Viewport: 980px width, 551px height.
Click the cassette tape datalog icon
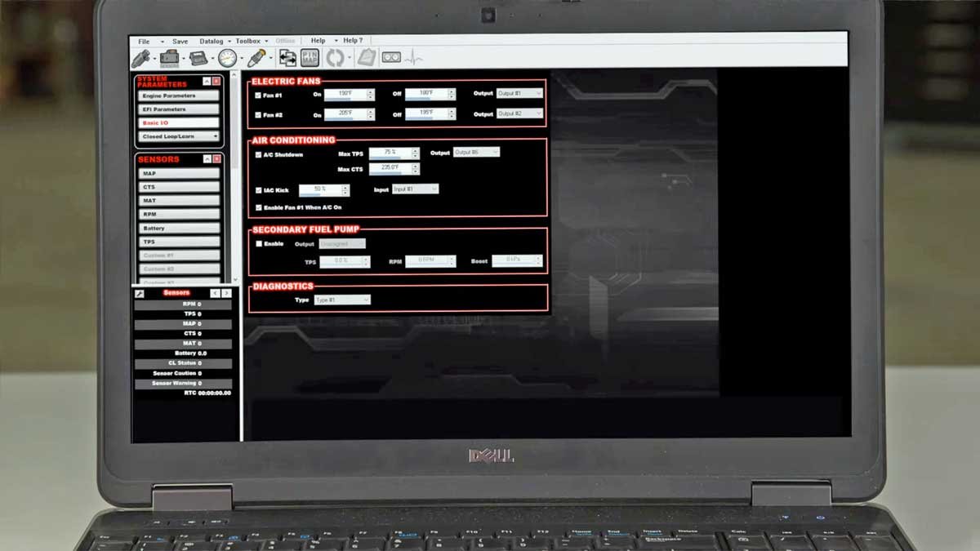(391, 58)
